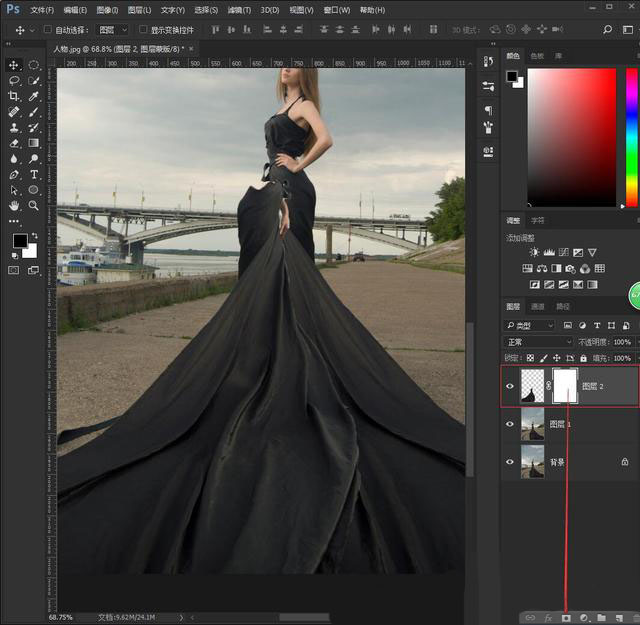Hide the 背景 layer with eye icon
Viewport: 640px width, 625px height.
[x=510, y=462]
